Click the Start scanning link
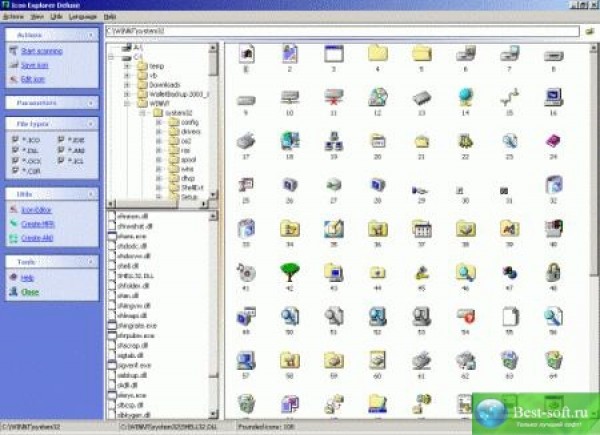Screen dimensions: 600x435 tap(42, 51)
